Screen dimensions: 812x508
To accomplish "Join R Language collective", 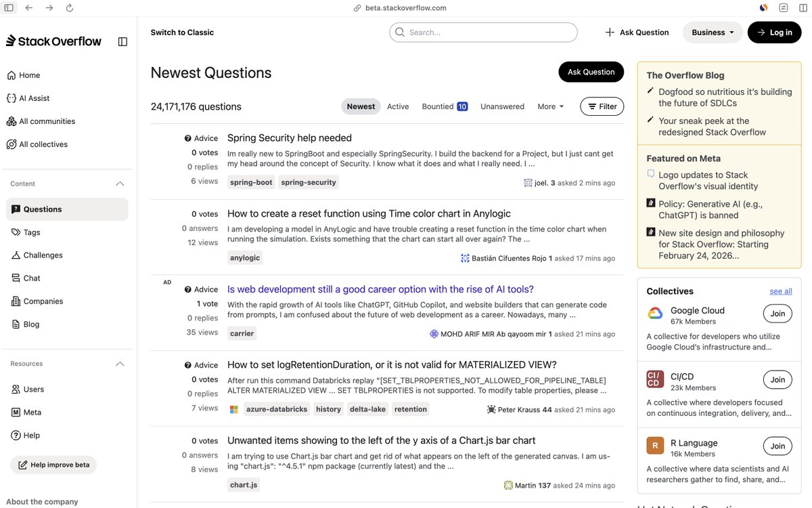I will coord(777,446).
